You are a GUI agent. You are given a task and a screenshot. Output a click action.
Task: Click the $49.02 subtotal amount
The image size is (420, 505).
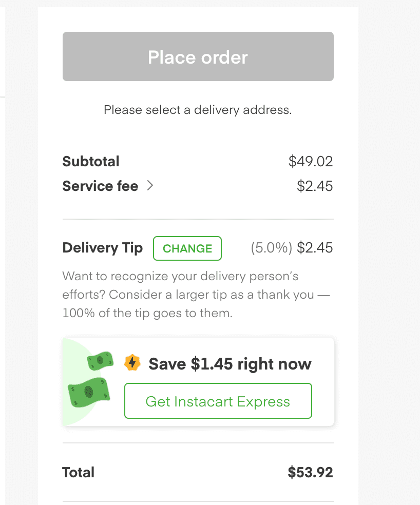311,161
